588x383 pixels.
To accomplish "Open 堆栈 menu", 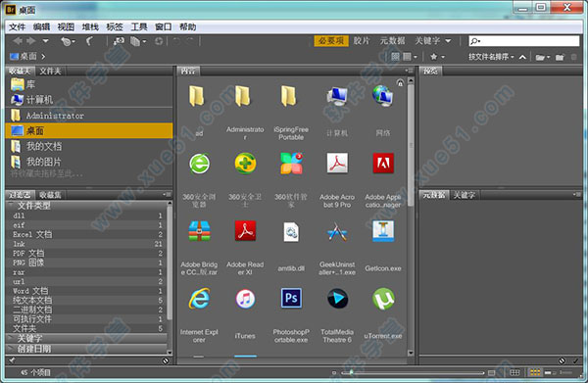I will (90, 27).
